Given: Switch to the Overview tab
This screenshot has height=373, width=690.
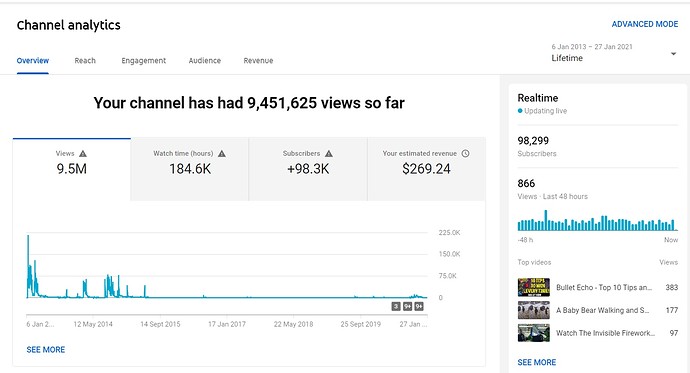Looking at the screenshot, I should point(33,61).
